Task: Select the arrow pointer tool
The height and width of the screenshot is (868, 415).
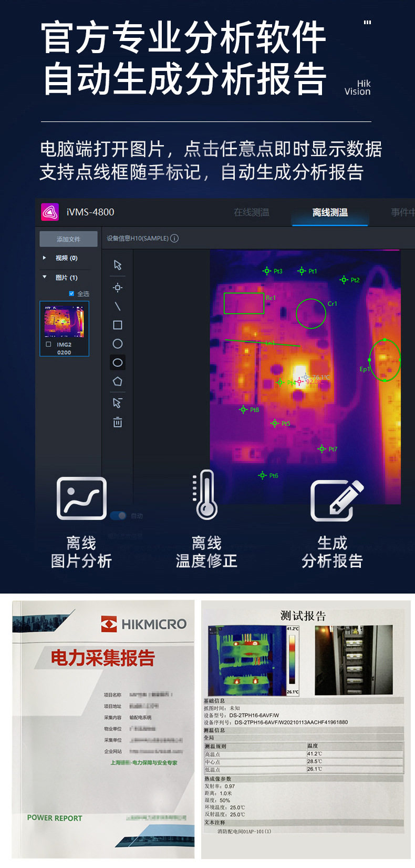Action: click(118, 265)
